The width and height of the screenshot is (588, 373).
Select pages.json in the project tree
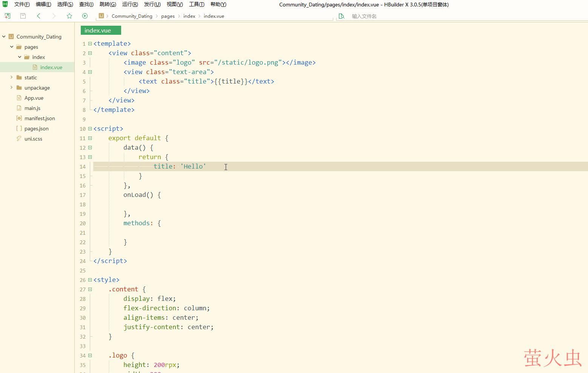[37, 128]
